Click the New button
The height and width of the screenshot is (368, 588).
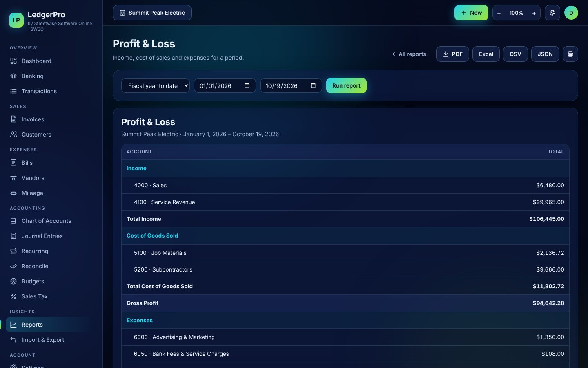point(471,13)
